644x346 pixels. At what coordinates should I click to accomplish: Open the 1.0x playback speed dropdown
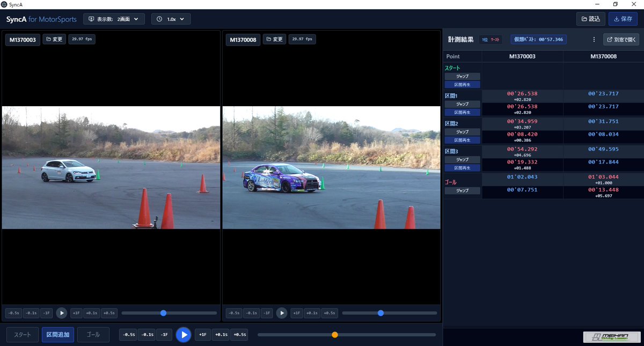[x=171, y=19]
